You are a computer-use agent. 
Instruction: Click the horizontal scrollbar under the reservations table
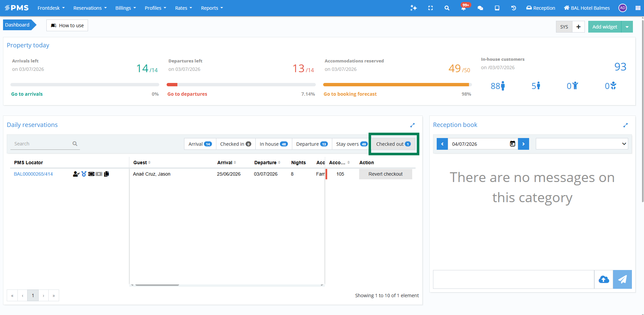[157, 285]
